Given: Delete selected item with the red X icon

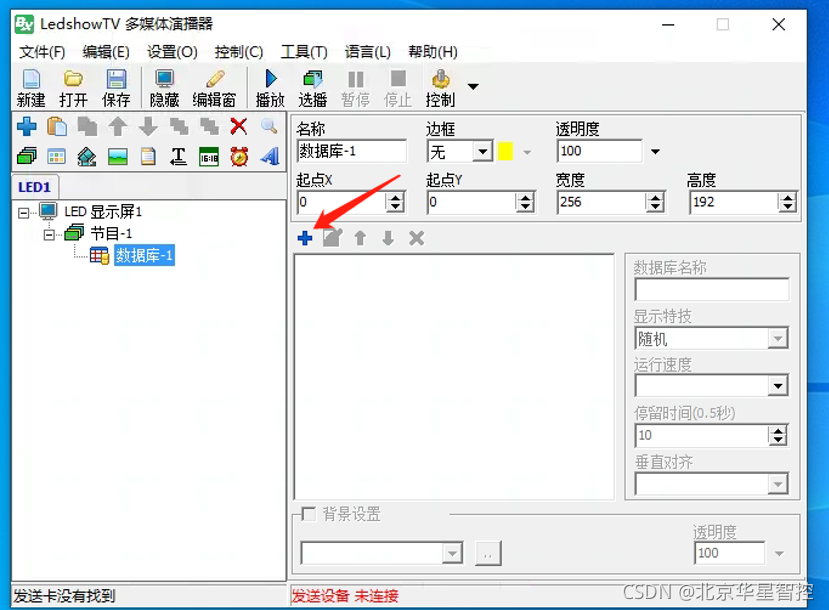Looking at the screenshot, I should tap(237, 126).
